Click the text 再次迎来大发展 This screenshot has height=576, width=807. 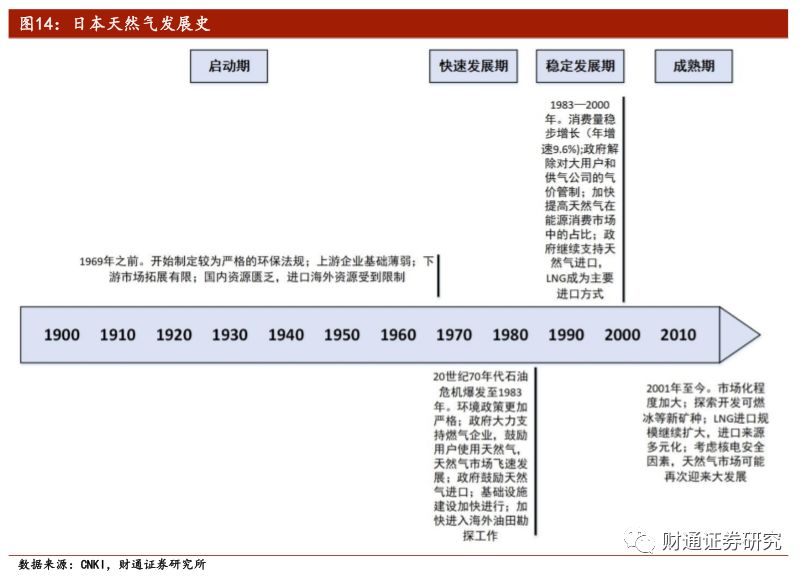pyautogui.click(x=706, y=476)
